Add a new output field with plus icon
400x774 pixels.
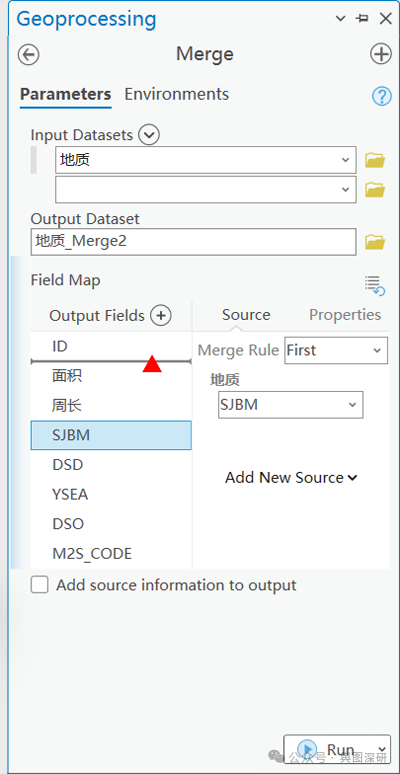pos(160,315)
